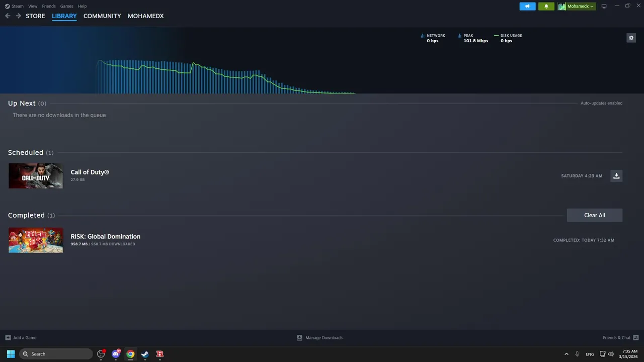Image resolution: width=644 pixels, height=362 pixels.
Task: Click the '27.9 GB' size text
Action: [77, 179]
